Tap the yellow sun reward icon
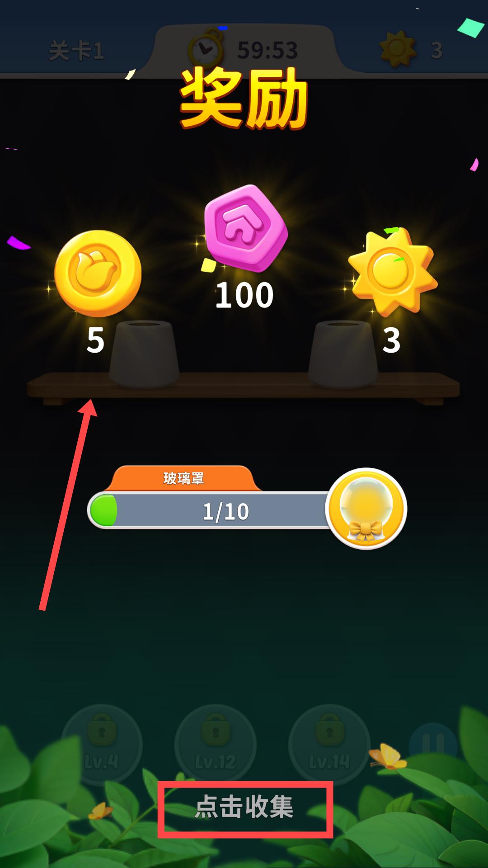 391,272
